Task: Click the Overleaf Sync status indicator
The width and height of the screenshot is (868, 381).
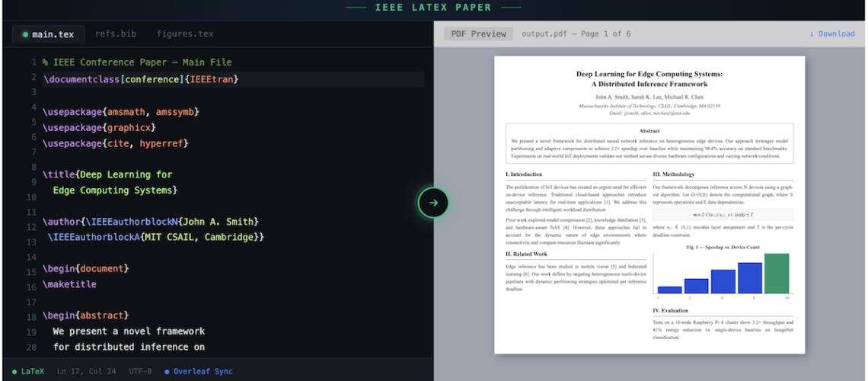Action: point(199,372)
